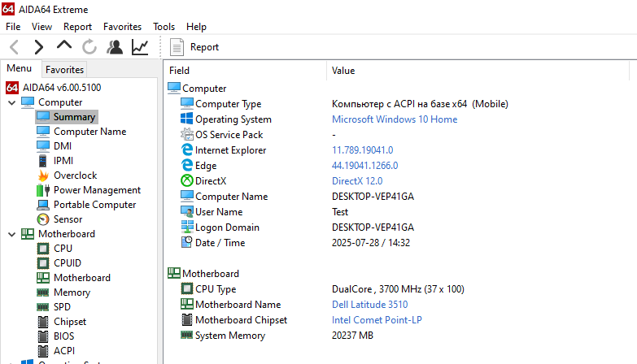Image resolution: width=637 pixels, height=364 pixels.
Task: Open the Favorites menu in the menu bar
Action: pyautogui.click(x=122, y=27)
